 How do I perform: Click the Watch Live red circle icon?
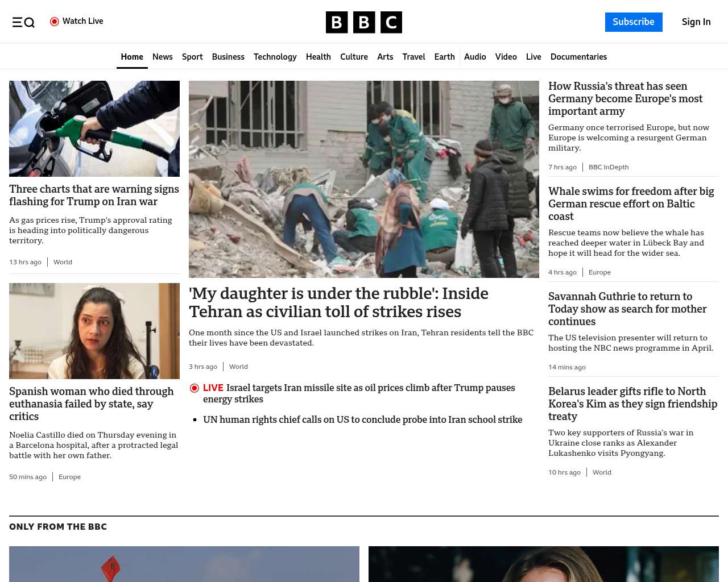click(55, 22)
